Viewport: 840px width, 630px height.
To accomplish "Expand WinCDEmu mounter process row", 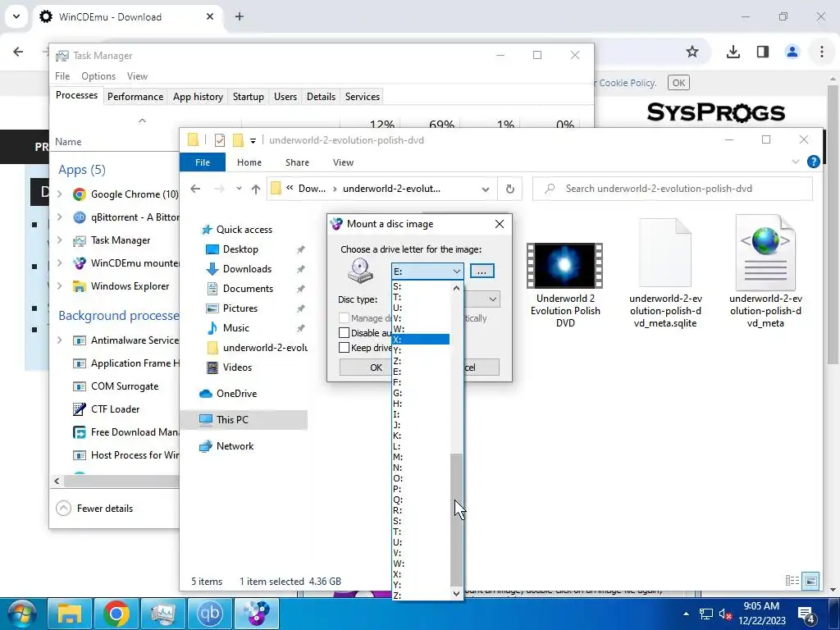I will (59, 263).
